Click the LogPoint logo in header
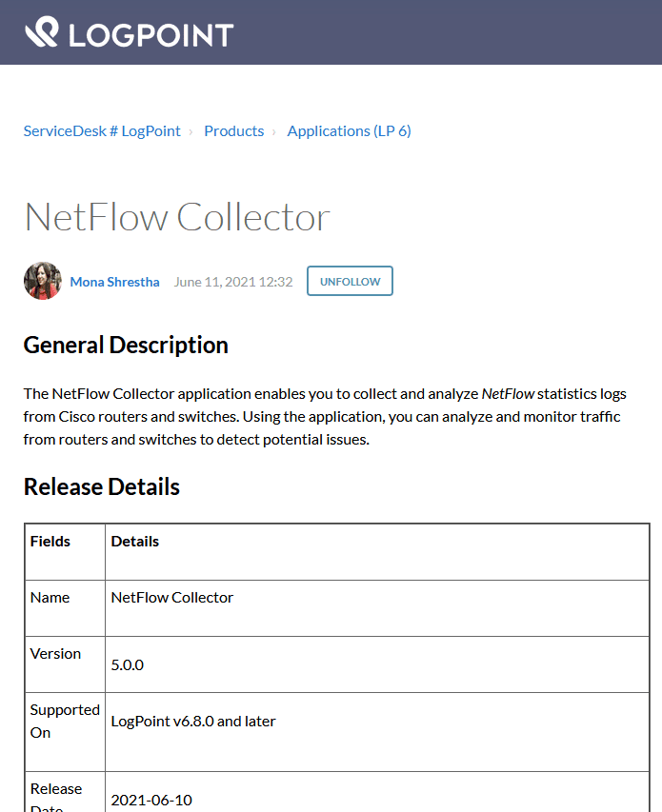The width and height of the screenshot is (662, 812). point(129,33)
